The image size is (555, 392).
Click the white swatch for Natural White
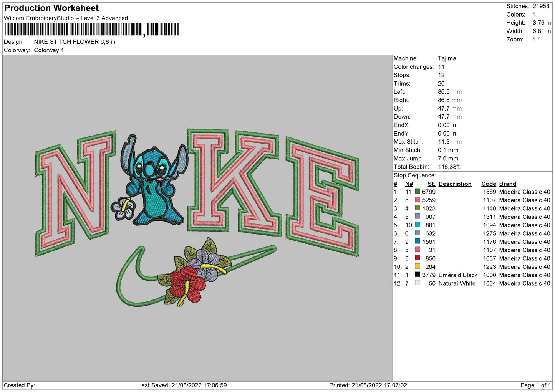pos(417,283)
